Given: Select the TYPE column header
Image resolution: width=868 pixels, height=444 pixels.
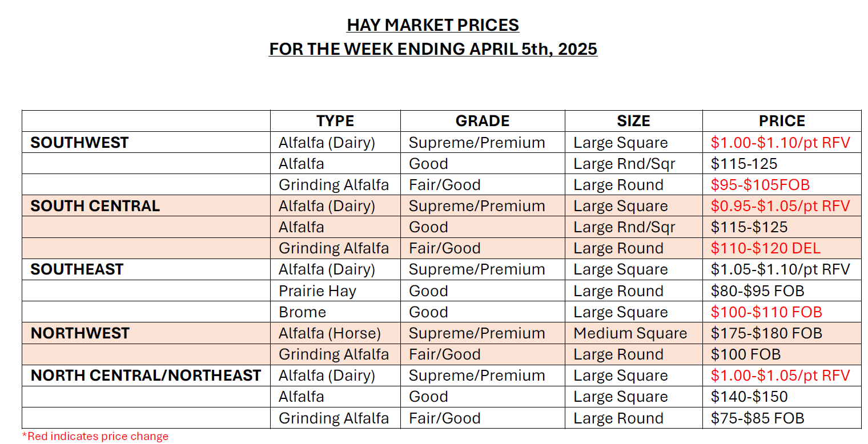Looking at the screenshot, I should [335, 121].
